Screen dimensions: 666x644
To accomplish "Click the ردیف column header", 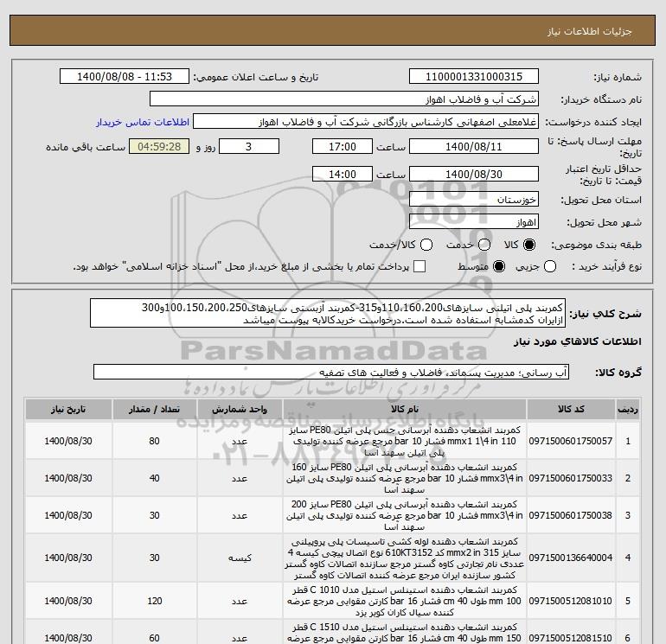I will click(628, 409).
